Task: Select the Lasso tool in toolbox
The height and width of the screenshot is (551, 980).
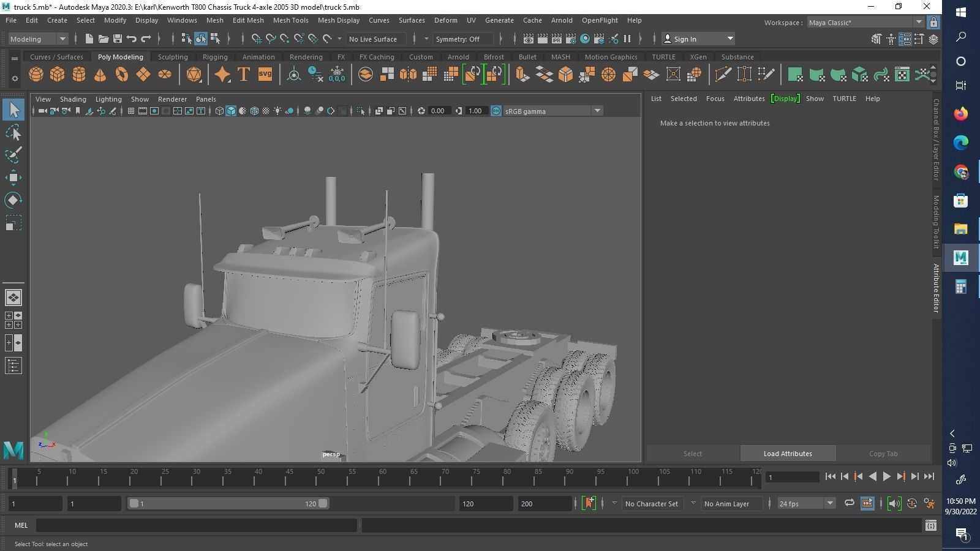Action: (x=13, y=132)
